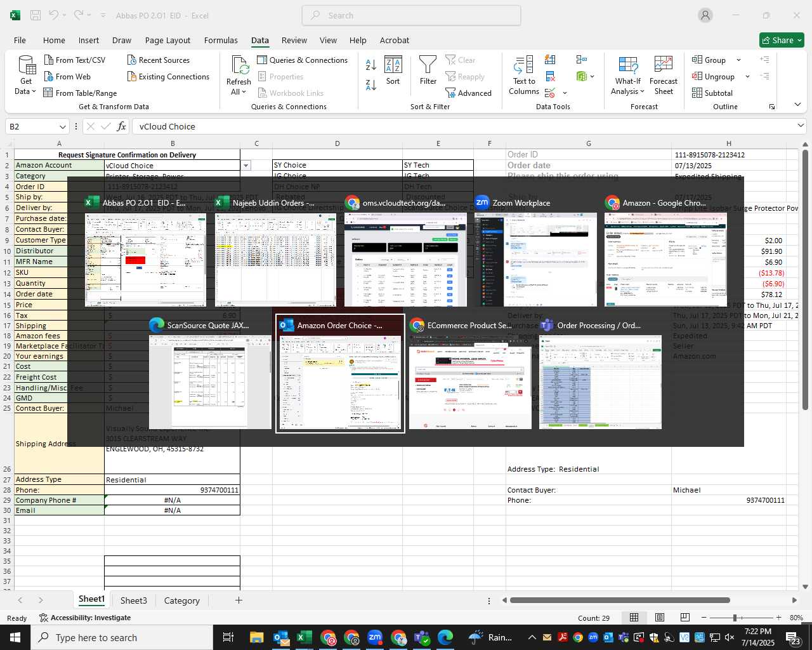This screenshot has width=812, height=650.
Task: Open the Name Box dropdown
Action: click(62, 126)
